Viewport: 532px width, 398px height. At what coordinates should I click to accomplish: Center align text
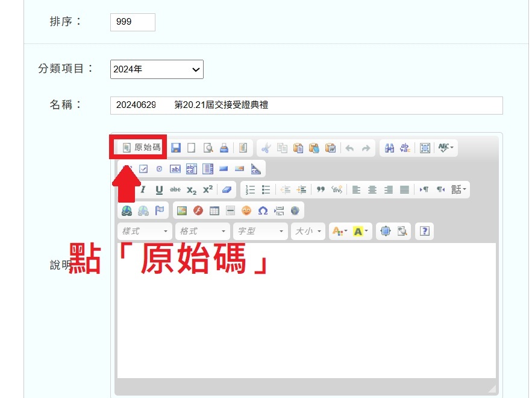coord(372,190)
